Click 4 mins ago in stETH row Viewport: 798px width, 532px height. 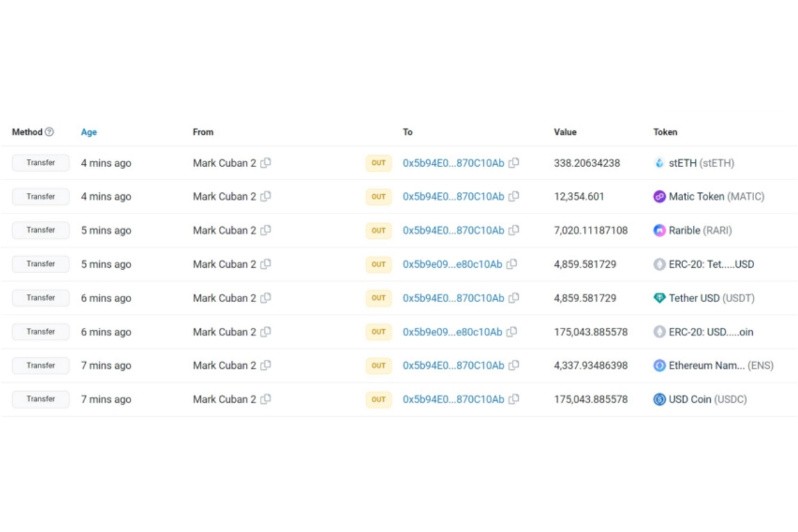pyautogui.click(x=106, y=163)
